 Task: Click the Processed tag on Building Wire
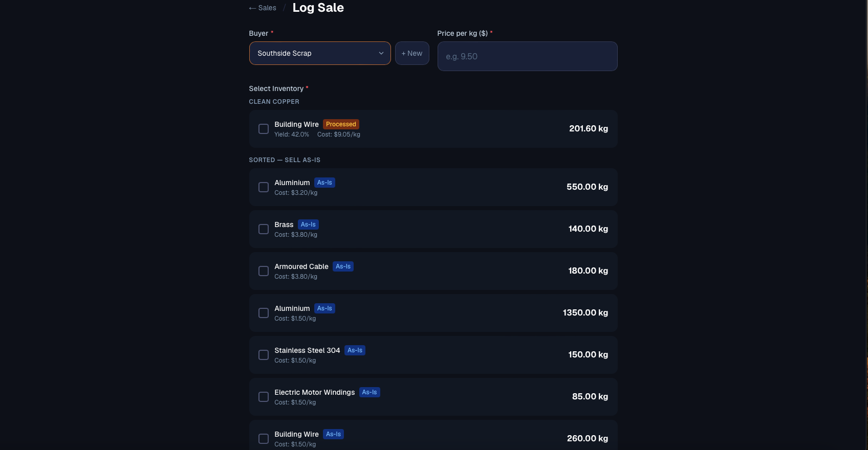(x=341, y=124)
